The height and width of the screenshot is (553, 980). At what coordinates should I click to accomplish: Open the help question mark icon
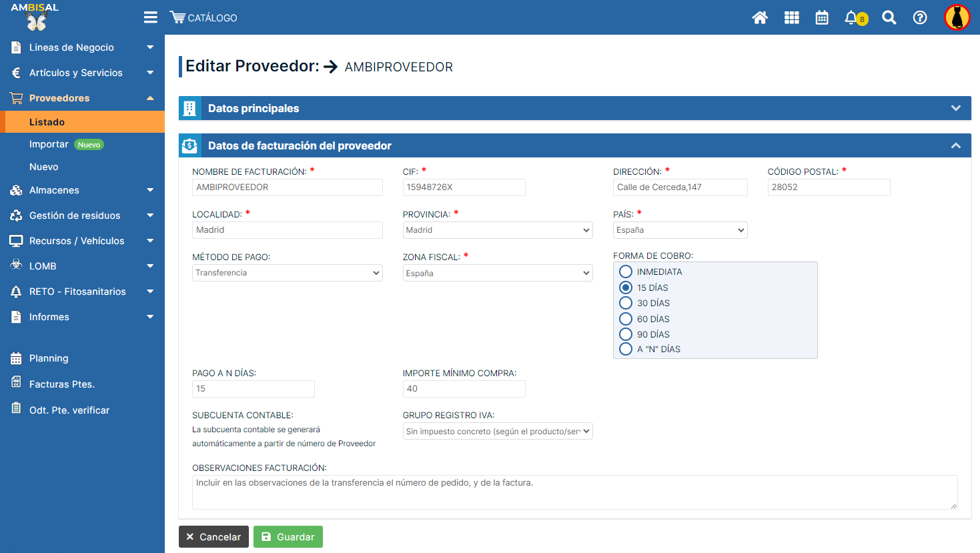pos(920,18)
